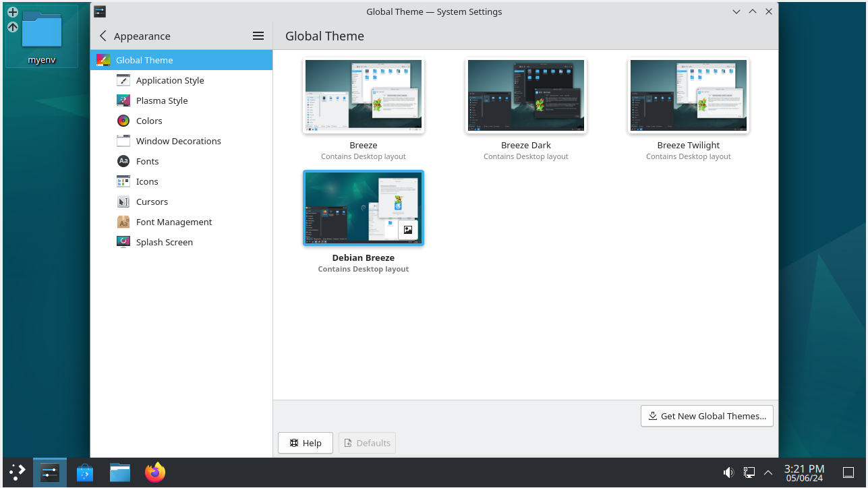Screen dimensions: 868x488
Task: Open the volume control in system tray
Action: tap(728, 472)
